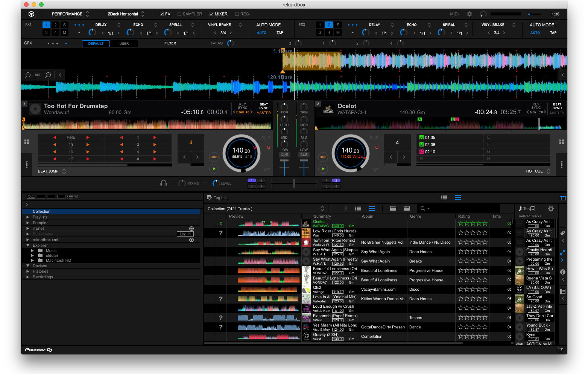The height and width of the screenshot is (374, 588).
Task: Click deck 1 loop size next arrow
Action: pyautogui.click(x=198, y=157)
